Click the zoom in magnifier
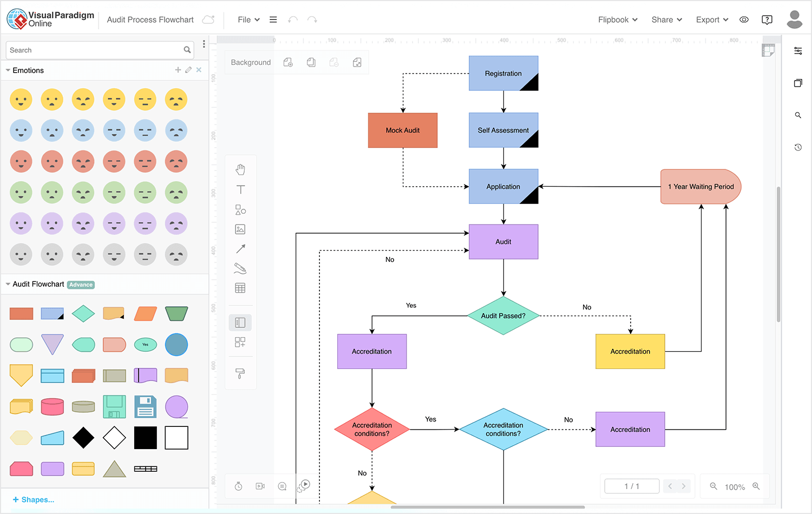The width and height of the screenshot is (812, 514). pyautogui.click(x=756, y=486)
